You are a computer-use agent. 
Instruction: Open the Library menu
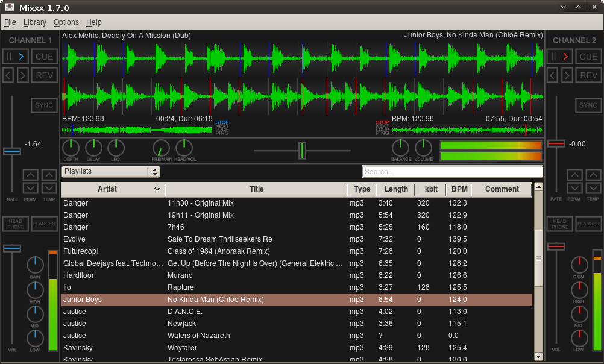click(35, 22)
